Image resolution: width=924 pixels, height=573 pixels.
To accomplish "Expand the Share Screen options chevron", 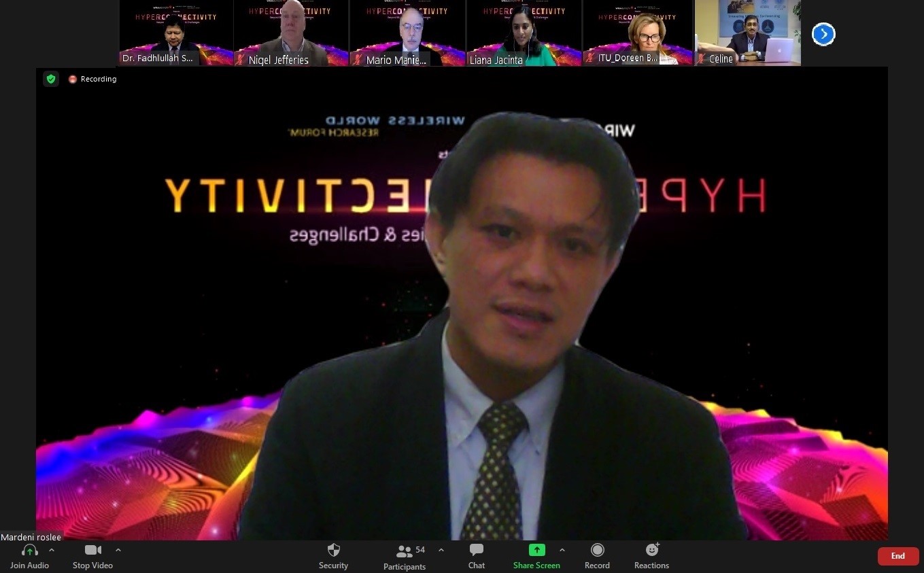I will (562, 550).
